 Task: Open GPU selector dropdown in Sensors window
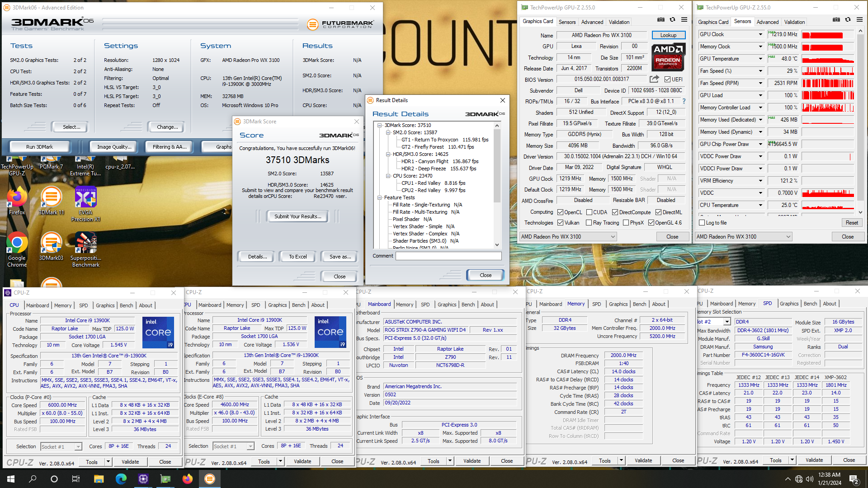[x=743, y=237]
